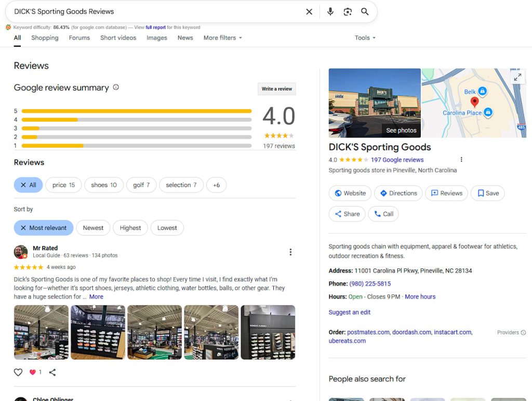Start voice search with the microphone icon
The width and height of the screenshot is (532, 401).
[330, 12]
